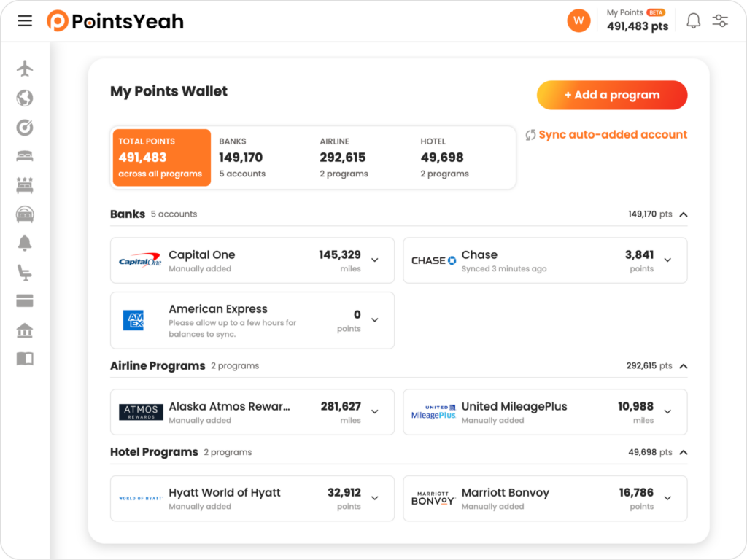
Task: Click the American Express sync notice text
Action: pos(233,329)
